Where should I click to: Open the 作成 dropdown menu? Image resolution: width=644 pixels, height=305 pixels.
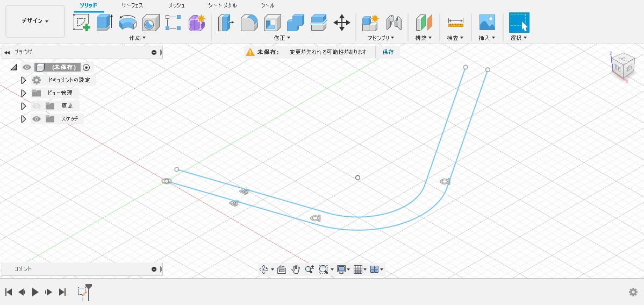click(138, 38)
